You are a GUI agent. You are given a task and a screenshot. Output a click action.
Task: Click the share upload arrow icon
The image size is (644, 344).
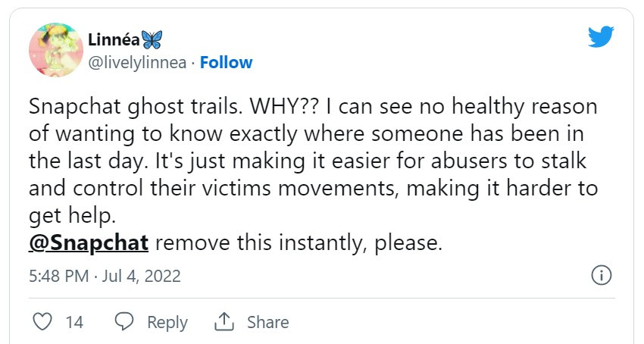[224, 321]
